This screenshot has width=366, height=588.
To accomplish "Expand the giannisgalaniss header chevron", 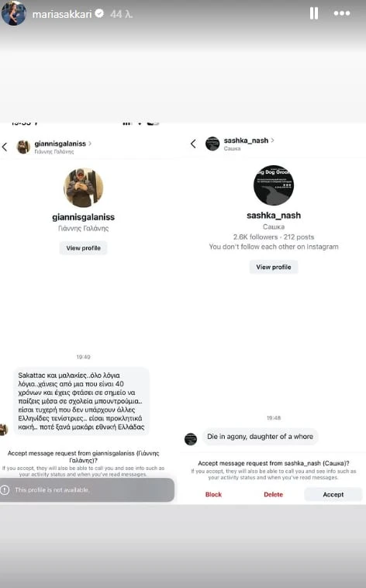I will [90, 144].
